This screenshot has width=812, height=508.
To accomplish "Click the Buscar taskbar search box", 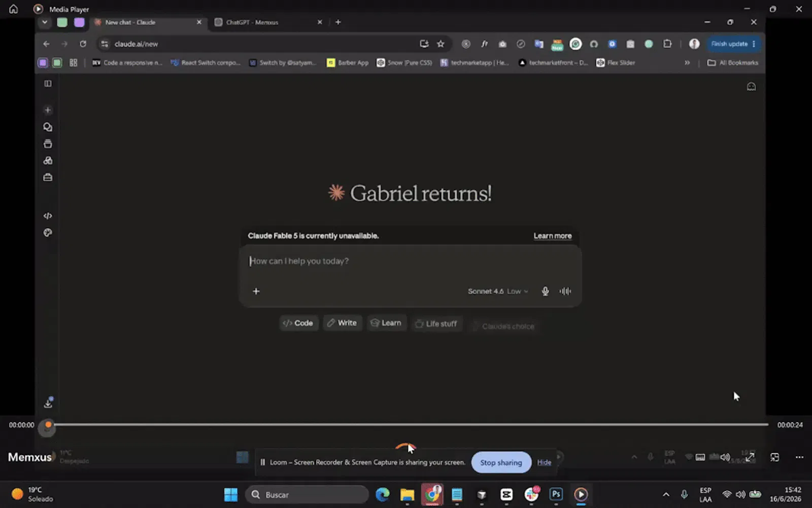I will click(x=307, y=494).
